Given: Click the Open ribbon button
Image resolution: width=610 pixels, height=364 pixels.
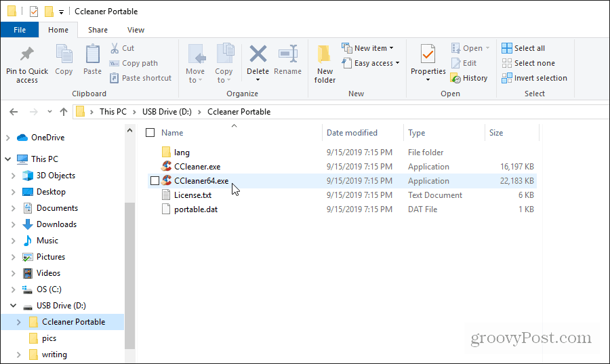Looking at the screenshot, I should pyautogui.click(x=470, y=48).
